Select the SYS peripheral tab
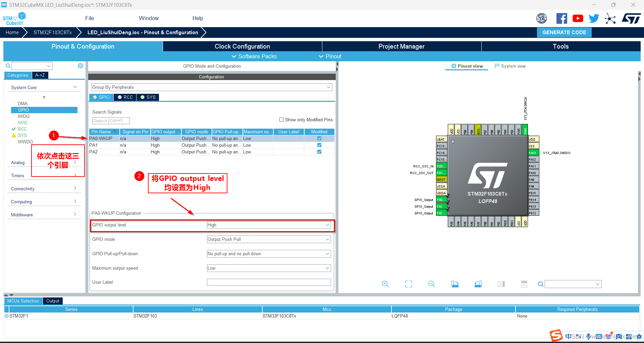 click(x=148, y=97)
